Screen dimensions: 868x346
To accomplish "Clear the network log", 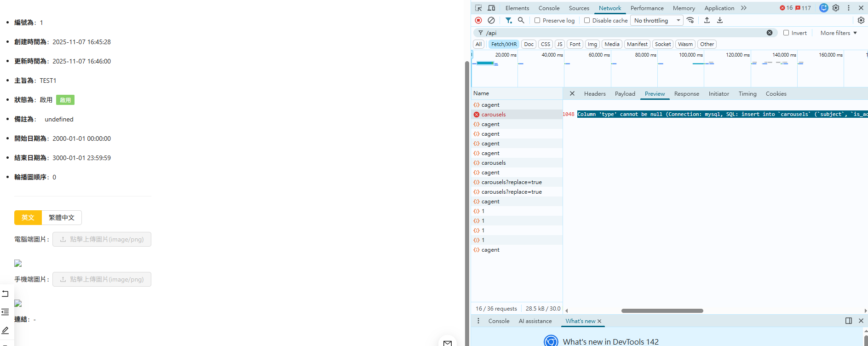I will tap(491, 20).
